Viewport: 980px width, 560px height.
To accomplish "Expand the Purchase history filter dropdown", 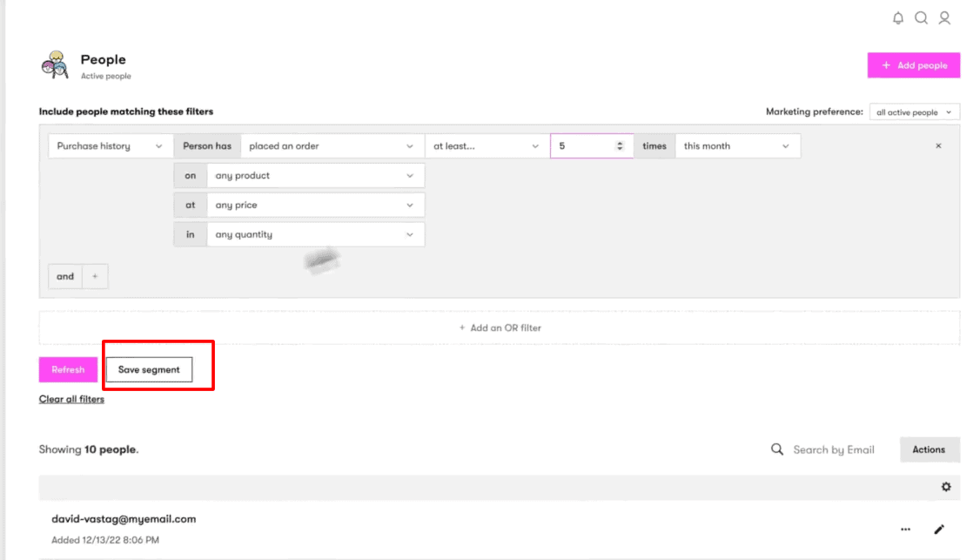I will tap(110, 146).
